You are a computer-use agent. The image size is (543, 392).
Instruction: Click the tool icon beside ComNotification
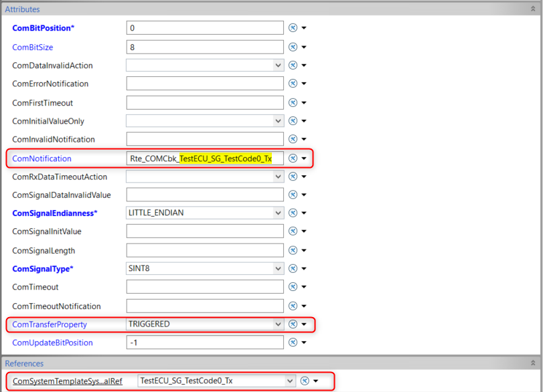[x=293, y=158]
